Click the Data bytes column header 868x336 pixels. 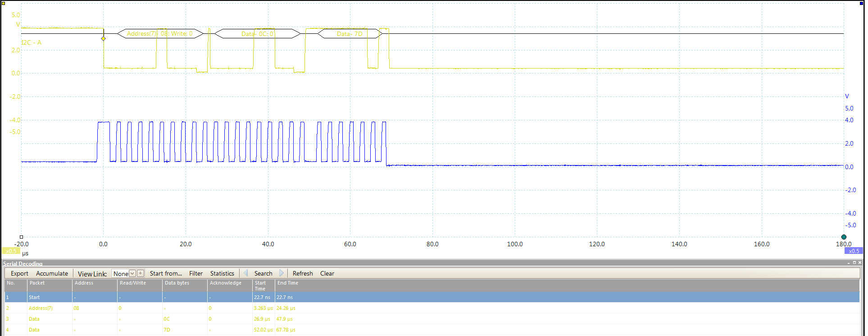coord(185,285)
